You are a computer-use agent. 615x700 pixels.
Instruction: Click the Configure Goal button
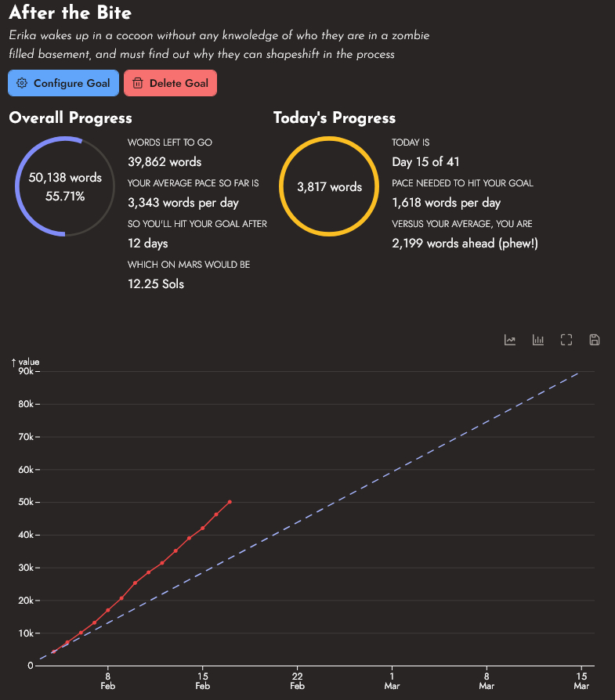[x=63, y=83]
